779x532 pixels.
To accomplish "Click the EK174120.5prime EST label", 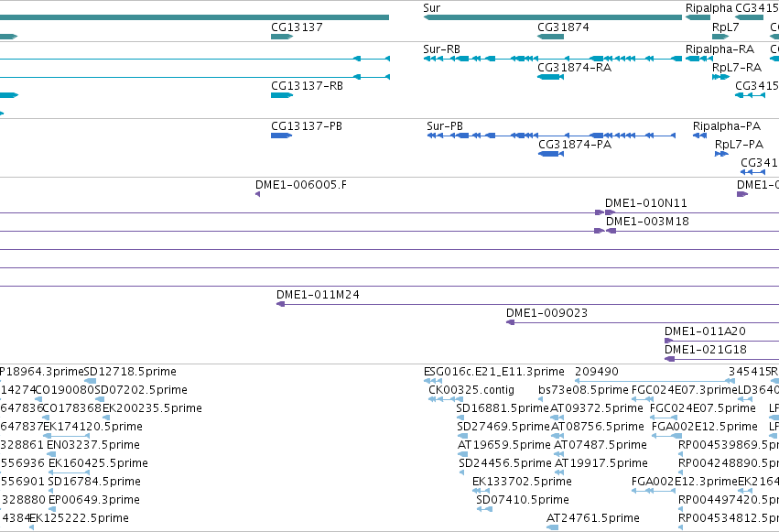I will click(92, 427).
